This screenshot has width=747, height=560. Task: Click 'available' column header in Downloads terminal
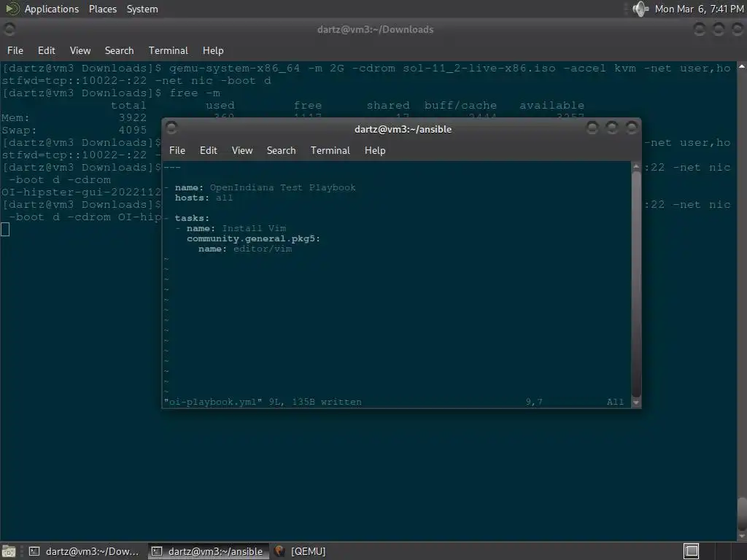click(551, 105)
